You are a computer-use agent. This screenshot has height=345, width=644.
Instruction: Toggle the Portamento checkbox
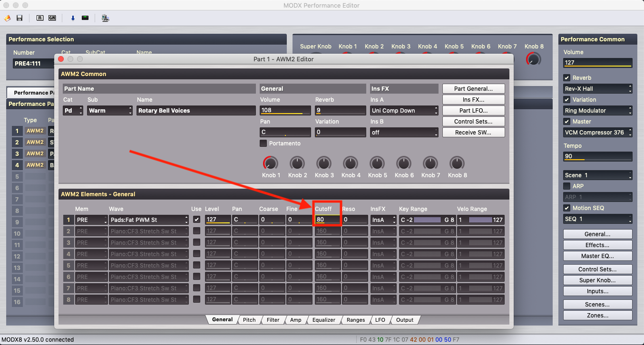[x=263, y=143]
